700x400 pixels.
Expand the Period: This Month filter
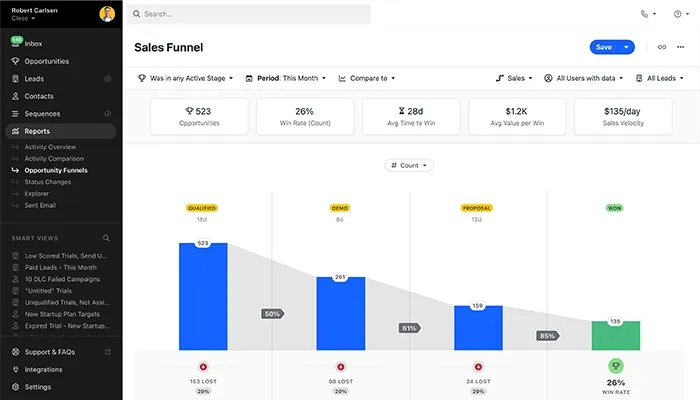(x=289, y=78)
